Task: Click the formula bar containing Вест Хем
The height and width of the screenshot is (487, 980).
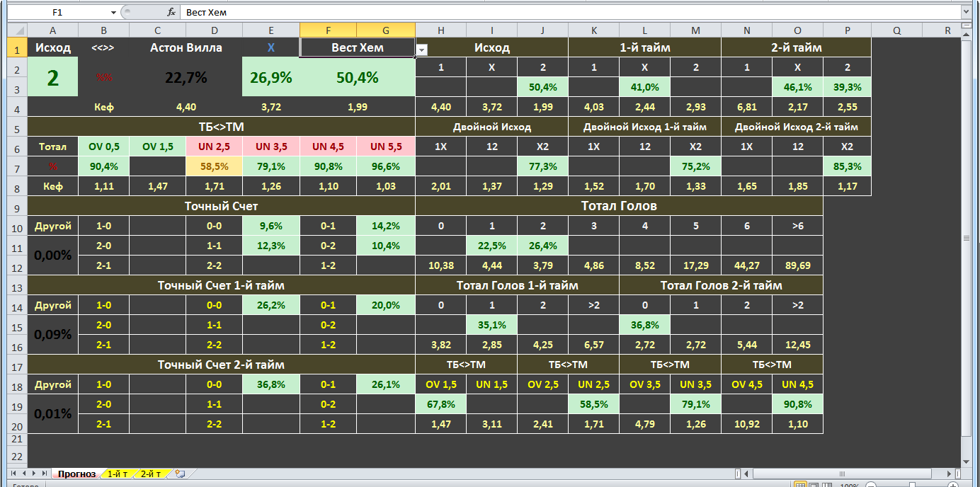Action: pos(569,12)
